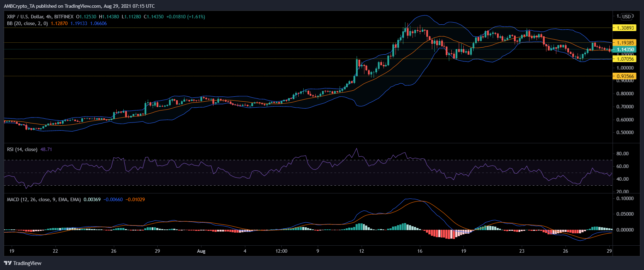Click the RSI value 48.71
The image size is (644, 270).
tap(46, 149)
